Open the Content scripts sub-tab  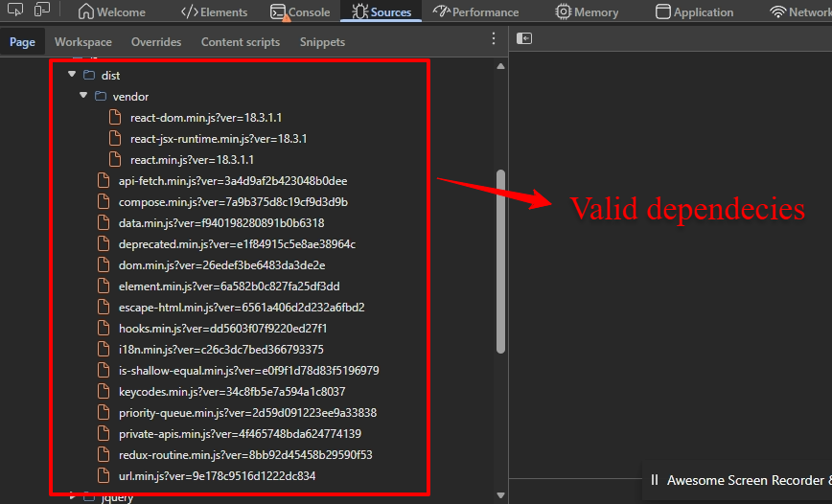(x=241, y=42)
